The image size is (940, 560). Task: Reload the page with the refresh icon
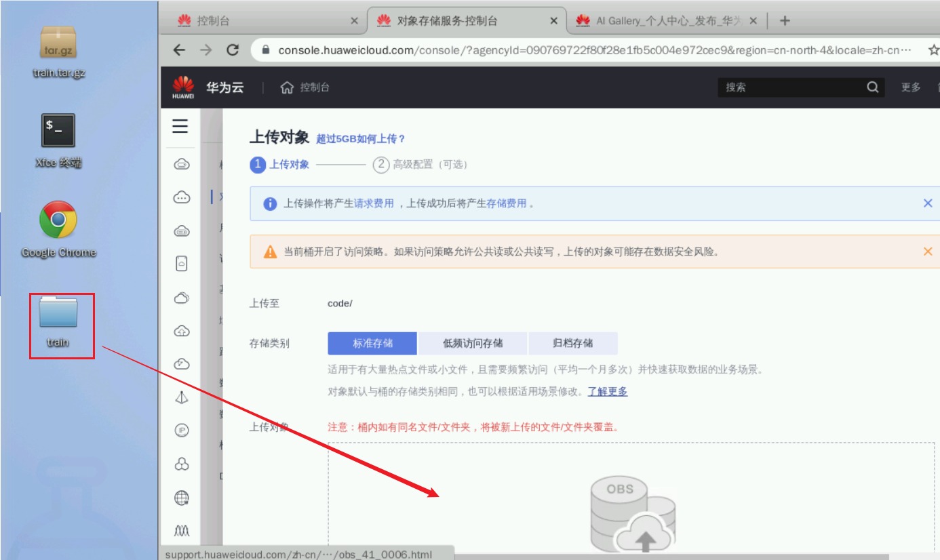[233, 49]
